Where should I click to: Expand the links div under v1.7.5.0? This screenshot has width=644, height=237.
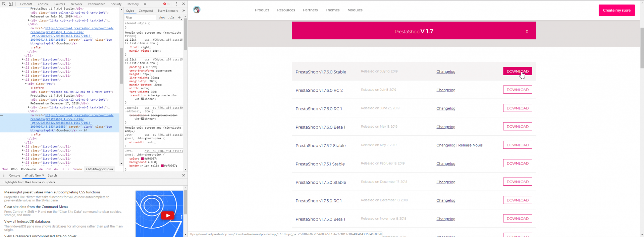29,107
